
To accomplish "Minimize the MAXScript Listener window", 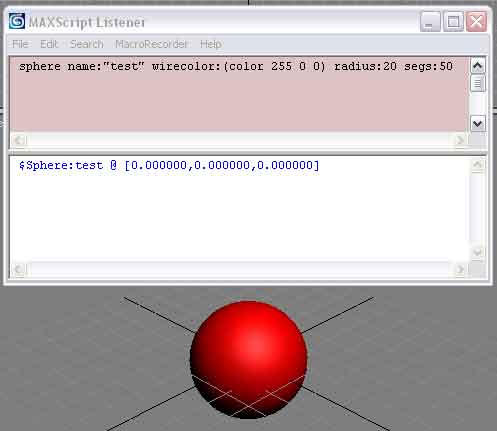I will pyautogui.click(x=430, y=22).
